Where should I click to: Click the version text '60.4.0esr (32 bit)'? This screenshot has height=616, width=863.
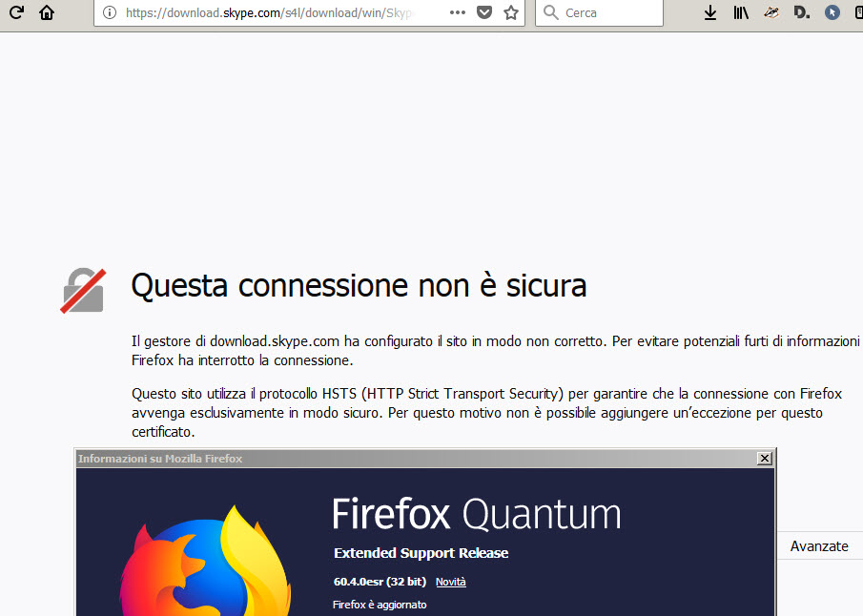pyautogui.click(x=380, y=582)
